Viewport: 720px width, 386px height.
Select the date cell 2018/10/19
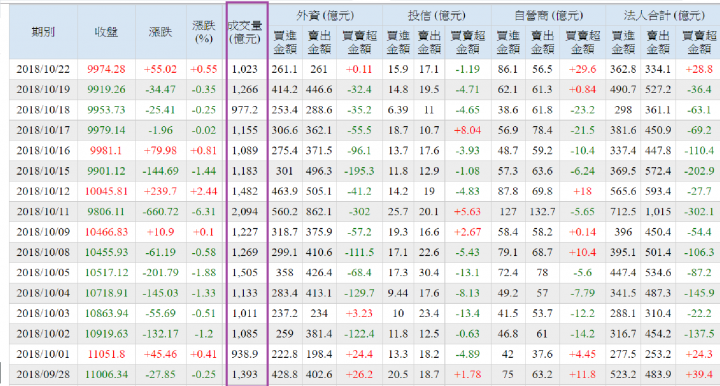click(43, 90)
